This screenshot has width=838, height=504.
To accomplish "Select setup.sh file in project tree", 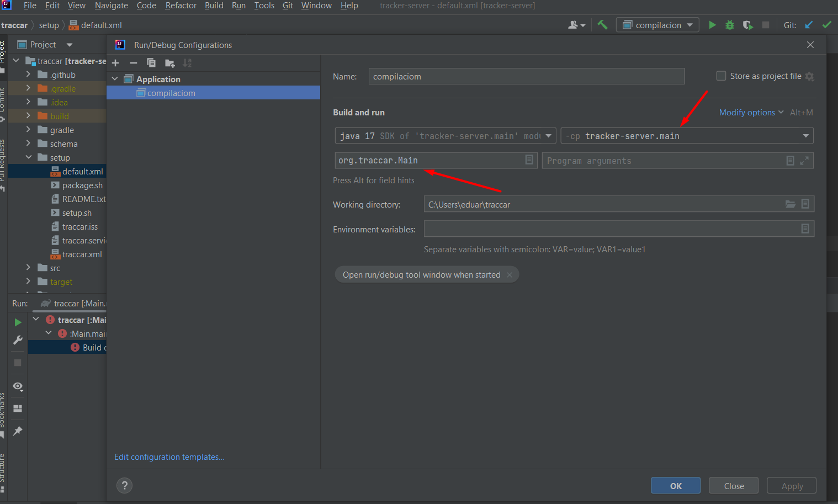I will click(77, 213).
